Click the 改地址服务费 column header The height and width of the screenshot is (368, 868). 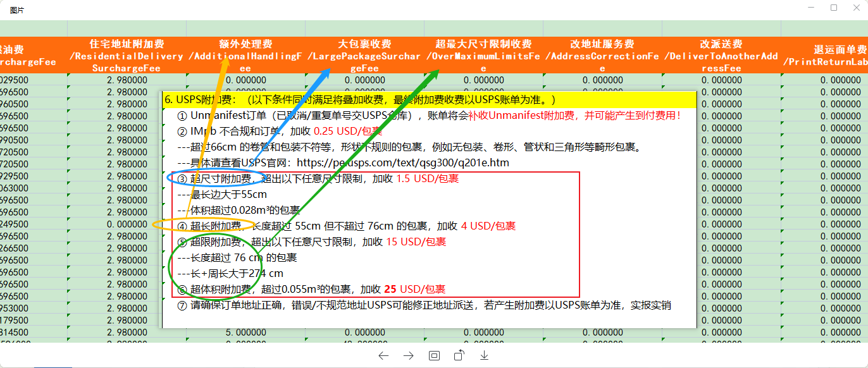pyautogui.click(x=602, y=56)
